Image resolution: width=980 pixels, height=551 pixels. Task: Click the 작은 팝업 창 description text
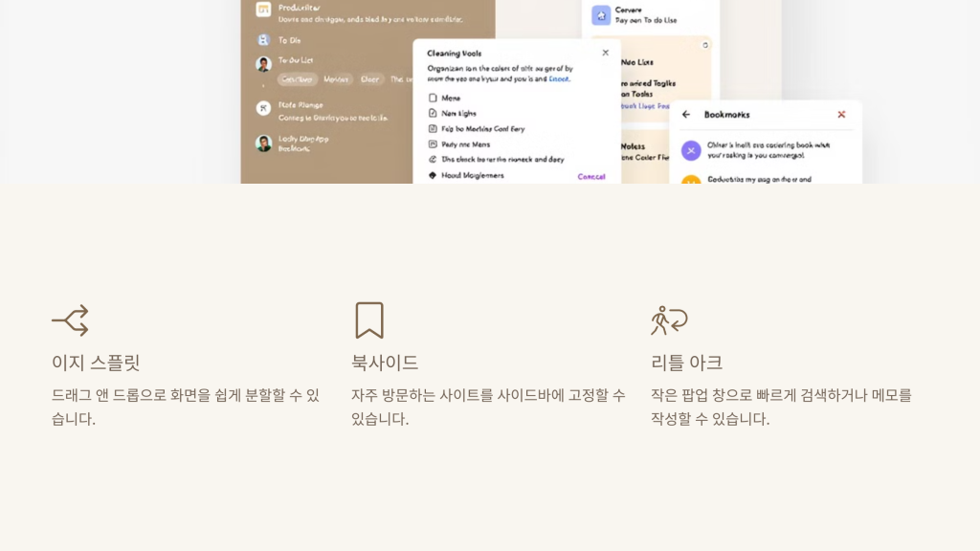(x=781, y=407)
